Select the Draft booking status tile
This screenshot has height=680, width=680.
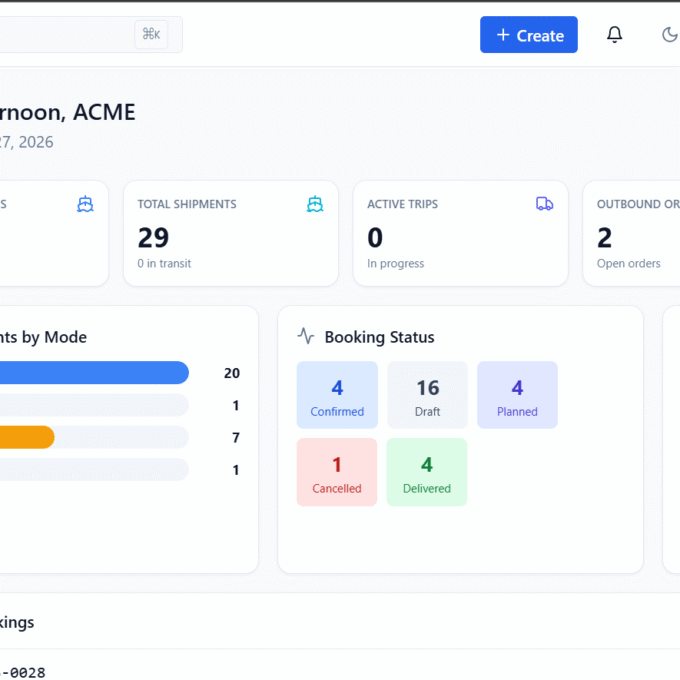point(427,395)
